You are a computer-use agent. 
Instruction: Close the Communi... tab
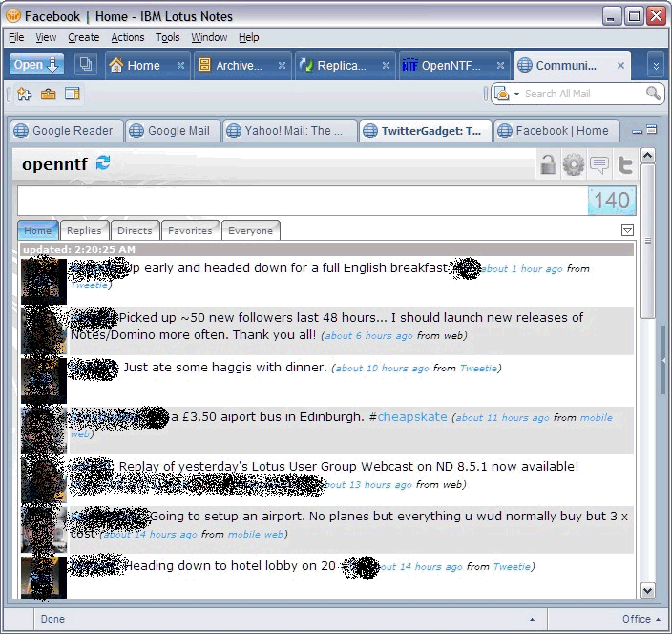click(x=620, y=65)
